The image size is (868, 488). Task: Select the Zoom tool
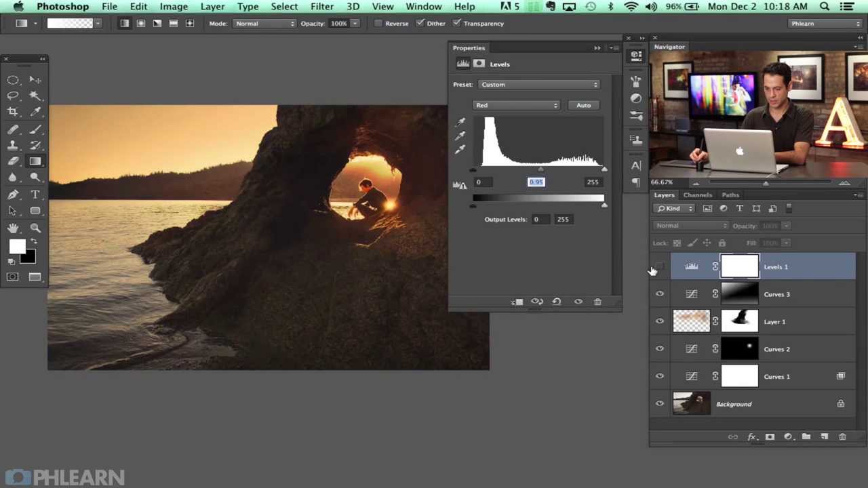pos(35,228)
